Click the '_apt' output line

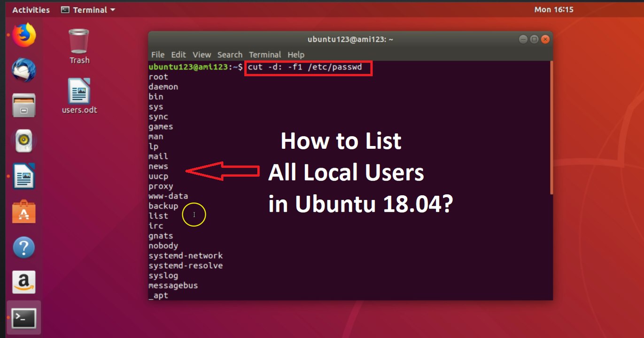[x=158, y=295]
